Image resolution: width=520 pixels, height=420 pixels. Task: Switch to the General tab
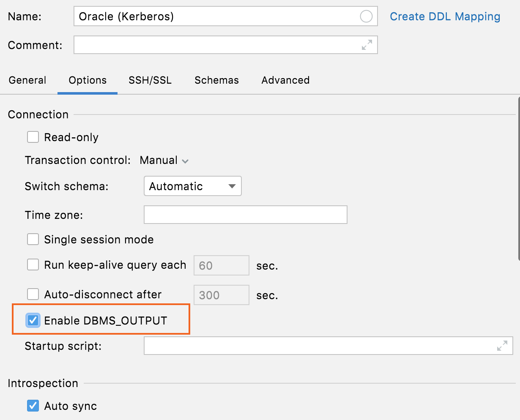[x=27, y=80]
